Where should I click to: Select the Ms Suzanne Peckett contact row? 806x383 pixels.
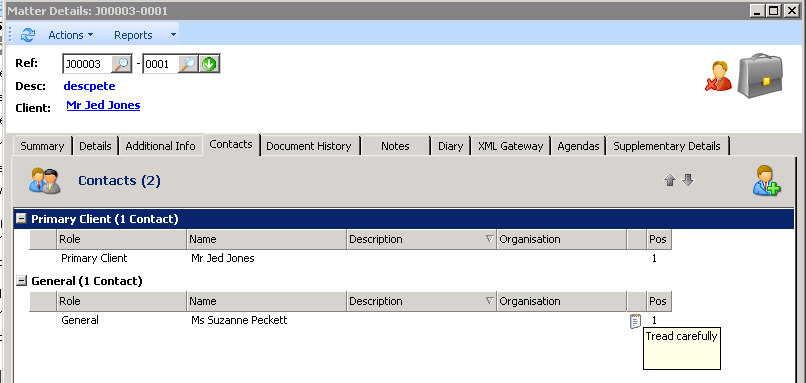tap(351, 320)
